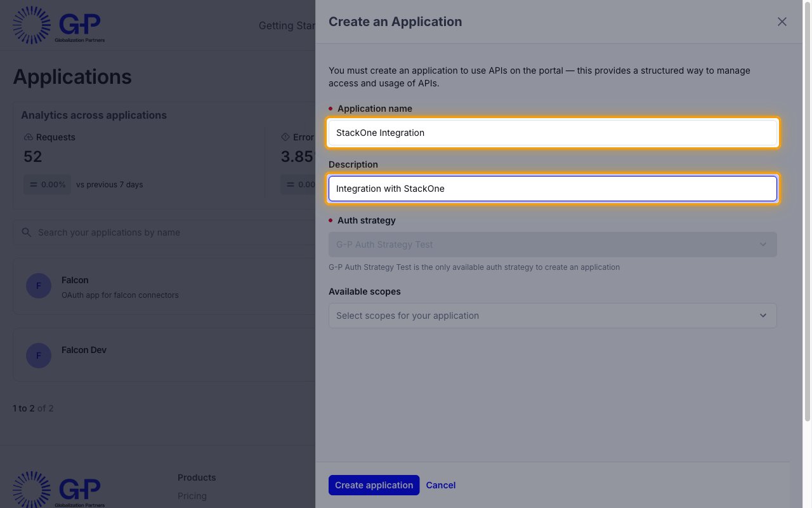Click the Products footer heading

tap(197, 478)
